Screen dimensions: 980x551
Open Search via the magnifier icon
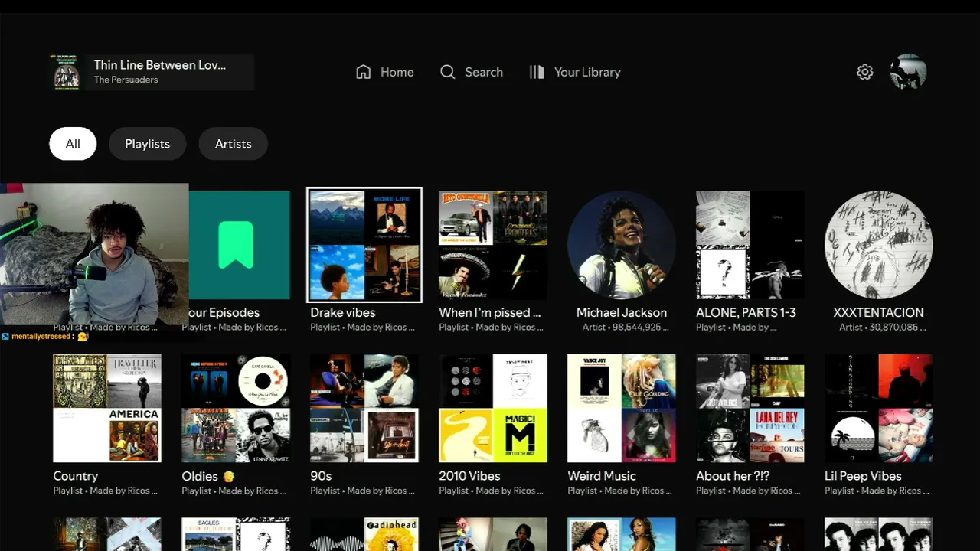pyautogui.click(x=448, y=72)
